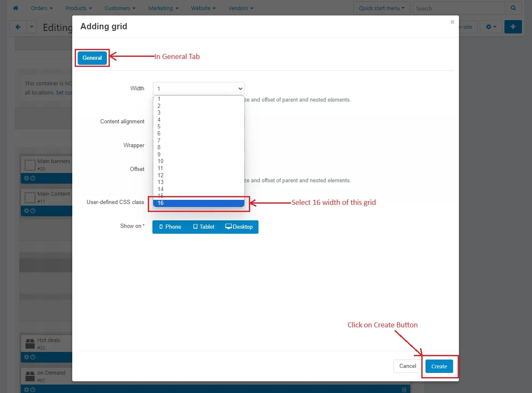
Task: Toggle power icon of Hot deals block
Action: coord(33,357)
